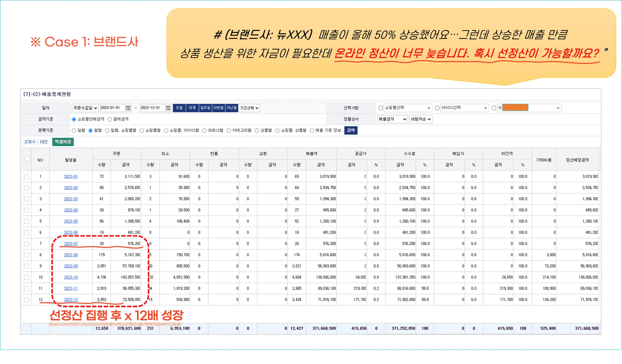Click the 검색 search button
Screen dimensions: 622x364
pyautogui.click(x=351, y=131)
